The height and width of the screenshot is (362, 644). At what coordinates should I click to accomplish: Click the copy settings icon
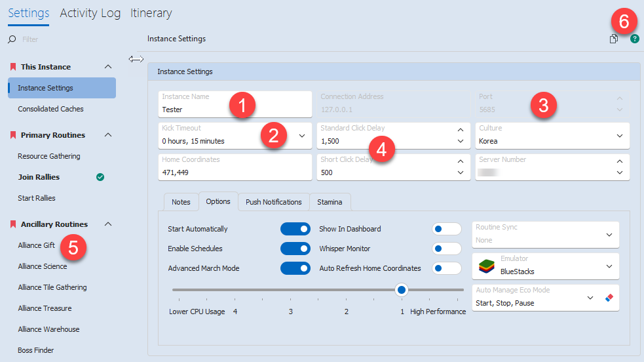613,39
